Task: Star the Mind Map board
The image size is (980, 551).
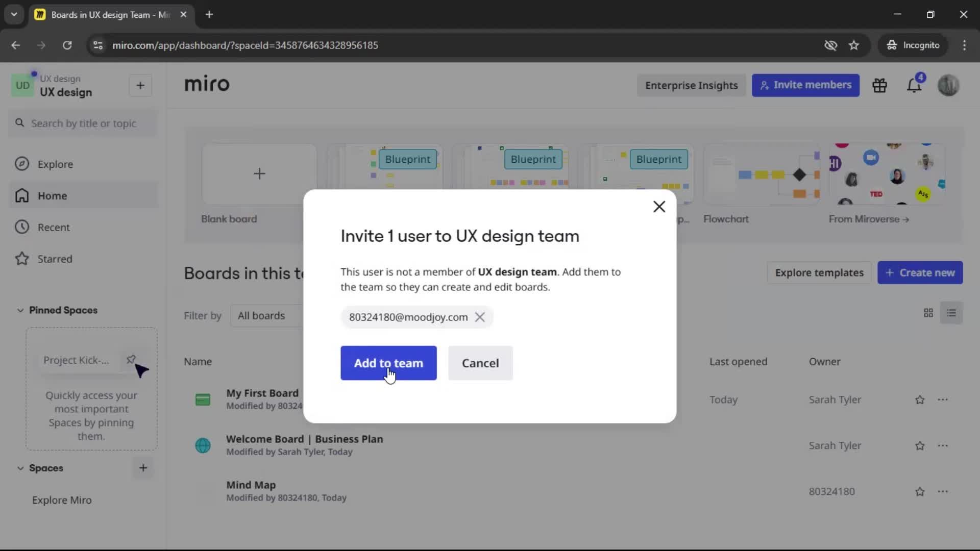Action: click(920, 491)
